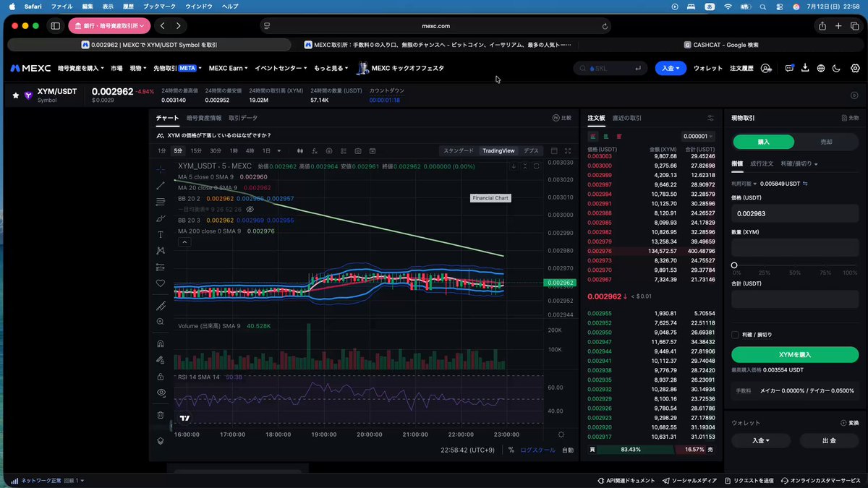Open more timeframes dropdown arrow after 1日
868x488 pixels.
(x=279, y=151)
